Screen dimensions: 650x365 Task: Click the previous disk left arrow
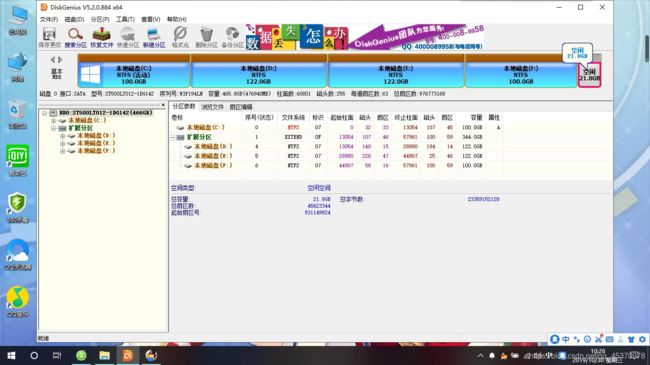(x=53, y=60)
